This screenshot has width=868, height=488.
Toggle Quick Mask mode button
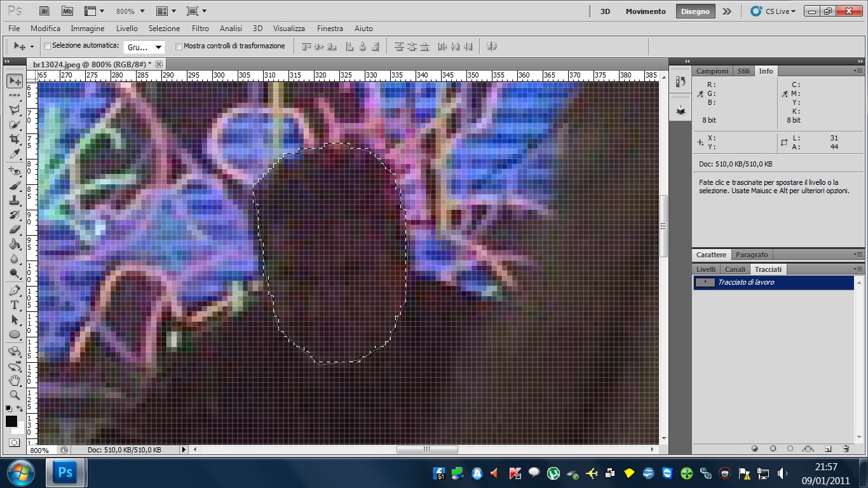pyautogui.click(x=14, y=442)
